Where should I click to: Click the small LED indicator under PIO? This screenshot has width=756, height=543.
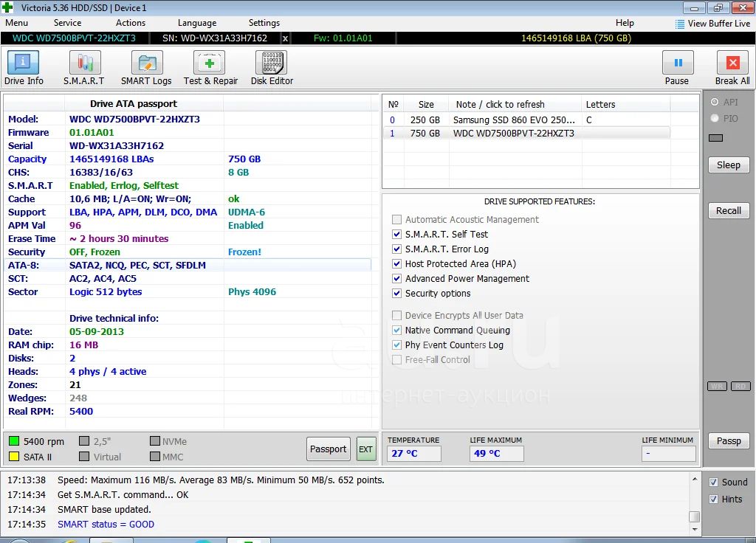[715, 138]
